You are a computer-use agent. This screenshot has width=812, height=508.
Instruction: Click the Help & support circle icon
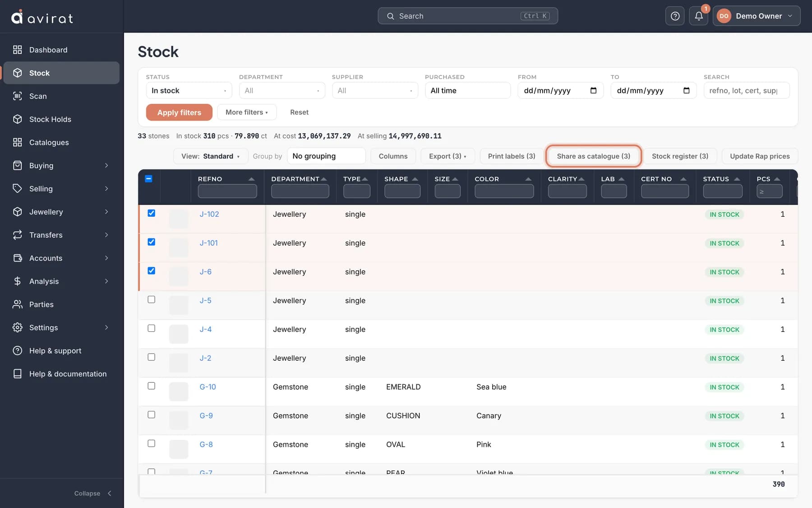click(17, 350)
